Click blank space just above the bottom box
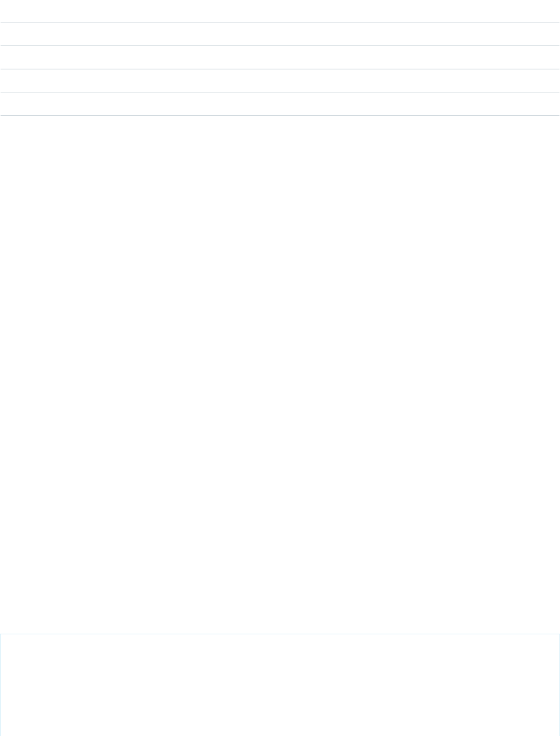Screen dimensions: 560x736 coord(280,621)
